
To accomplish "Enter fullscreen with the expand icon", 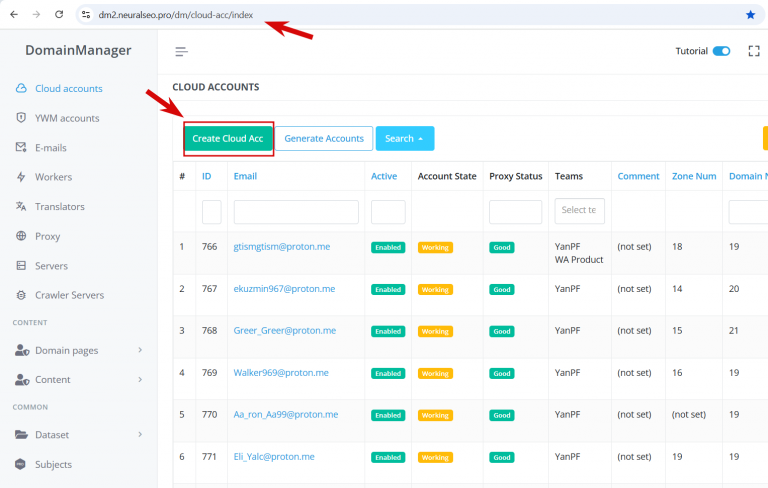I will (x=754, y=51).
